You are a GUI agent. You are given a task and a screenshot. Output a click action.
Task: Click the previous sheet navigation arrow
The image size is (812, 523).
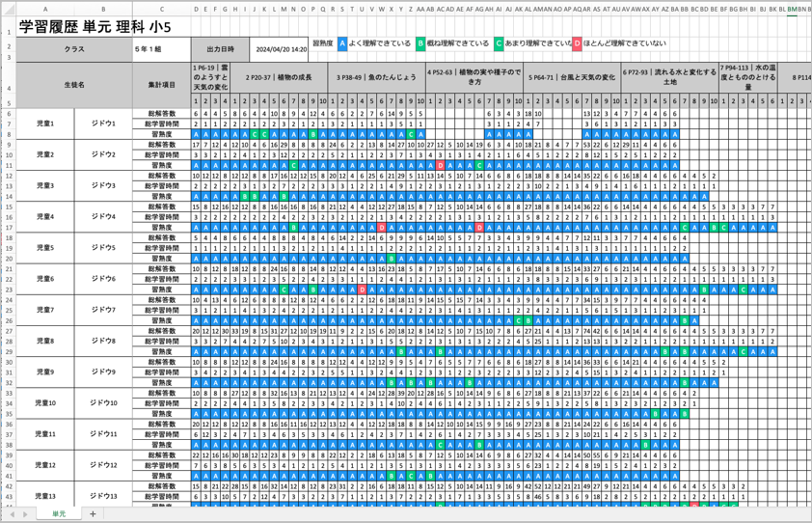(12, 514)
